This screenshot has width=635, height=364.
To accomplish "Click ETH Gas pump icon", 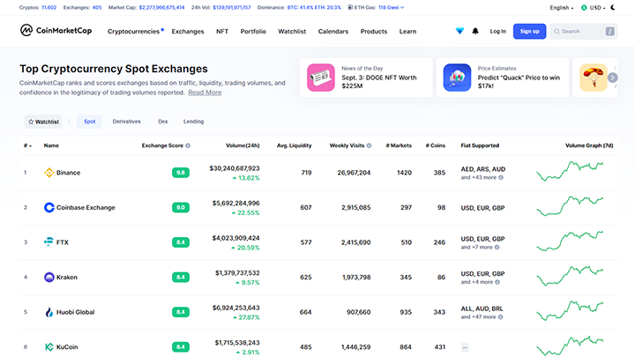I will pyautogui.click(x=350, y=7).
